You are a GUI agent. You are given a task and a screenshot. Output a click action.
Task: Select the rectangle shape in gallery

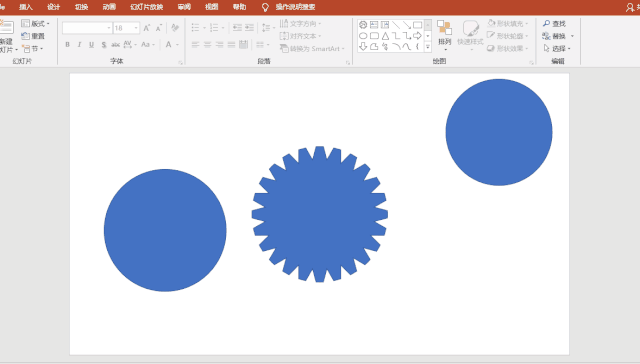(x=418, y=25)
